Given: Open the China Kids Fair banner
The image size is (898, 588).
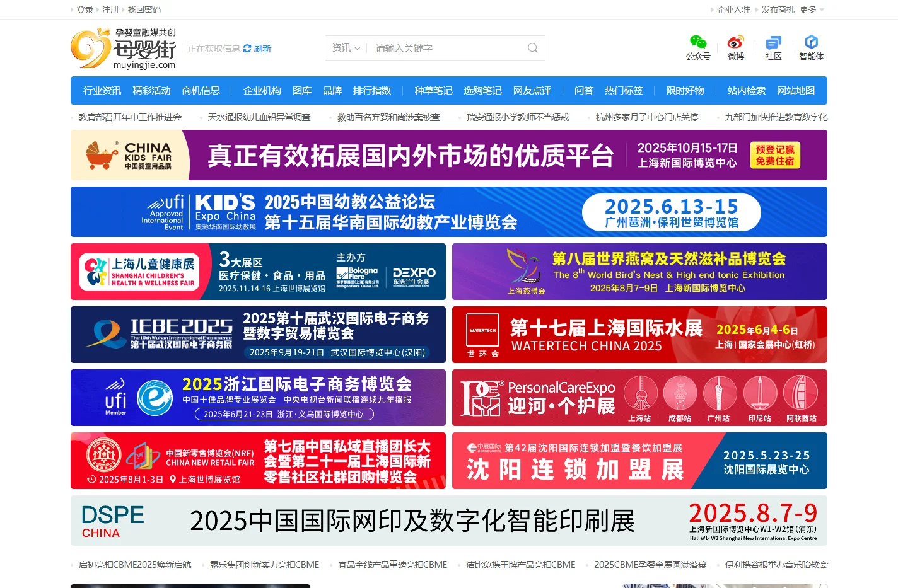Looking at the screenshot, I should pyautogui.click(x=449, y=155).
